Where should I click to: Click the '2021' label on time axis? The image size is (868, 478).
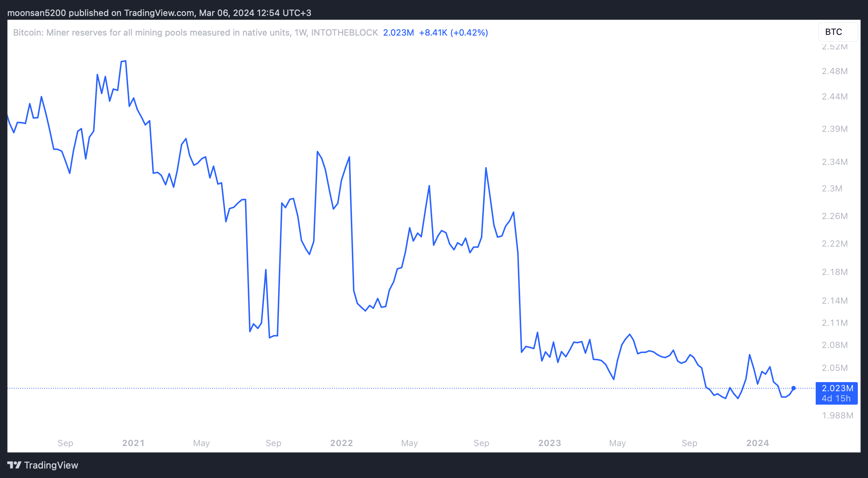coord(133,443)
